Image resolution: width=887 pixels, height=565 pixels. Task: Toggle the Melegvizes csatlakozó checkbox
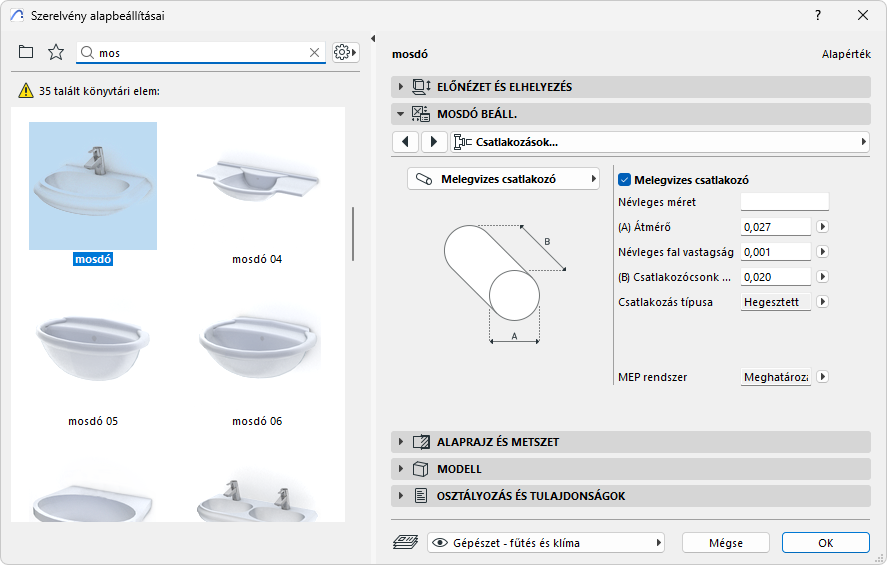pyautogui.click(x=625, y=180)
